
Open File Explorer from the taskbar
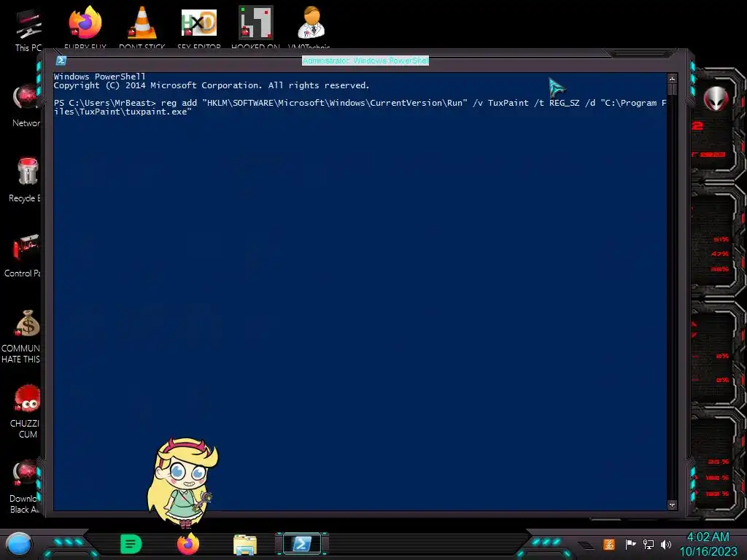pos(245,545)
